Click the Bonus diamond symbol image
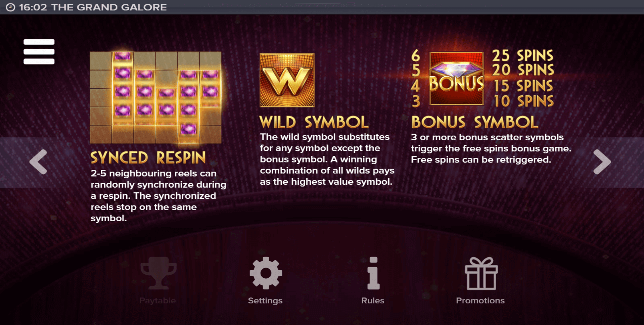Image resolution: width=644 pixels, height=325 pixels. pos(457,79)
